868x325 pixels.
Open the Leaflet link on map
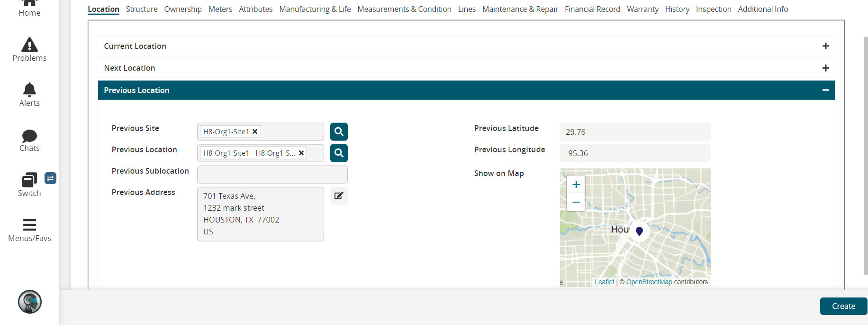604,282
